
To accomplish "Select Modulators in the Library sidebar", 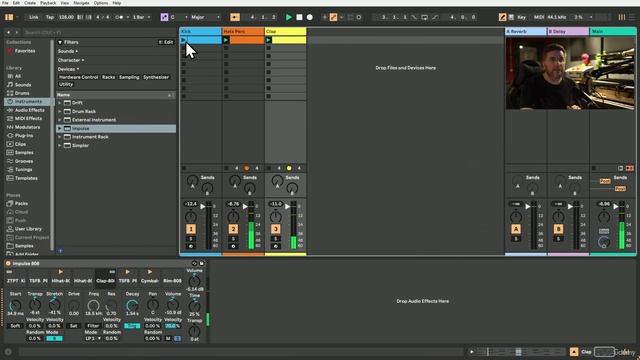I will 27,127.
